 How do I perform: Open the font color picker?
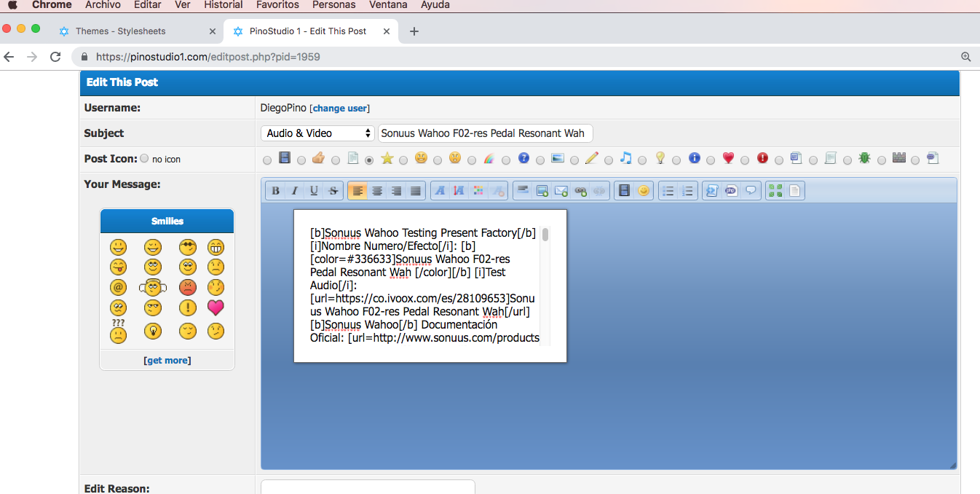point(478,191)
